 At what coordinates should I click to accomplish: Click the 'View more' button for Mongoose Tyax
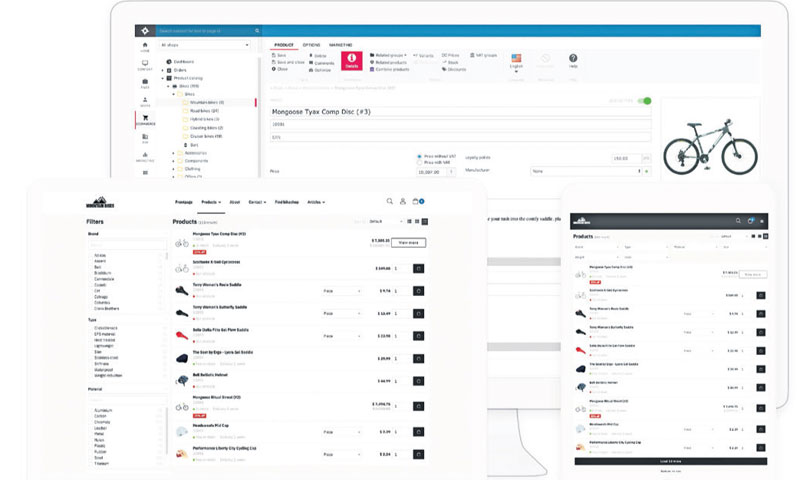[410, 242]
